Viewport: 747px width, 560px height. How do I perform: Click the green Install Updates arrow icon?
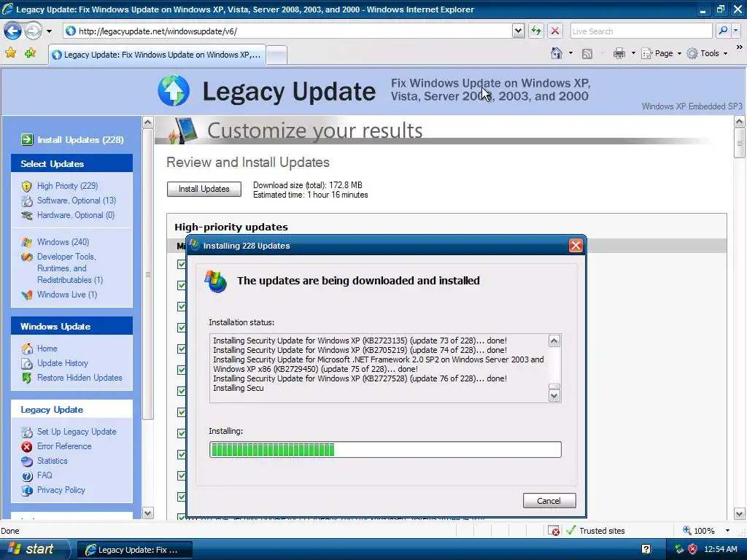tap(27, 139)
